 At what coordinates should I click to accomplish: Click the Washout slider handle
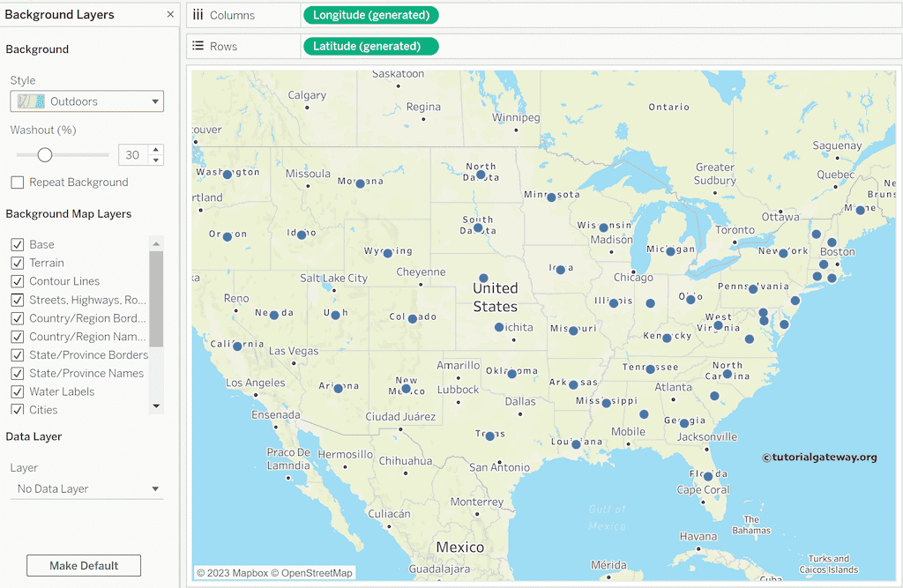click(x=44, y=154)
